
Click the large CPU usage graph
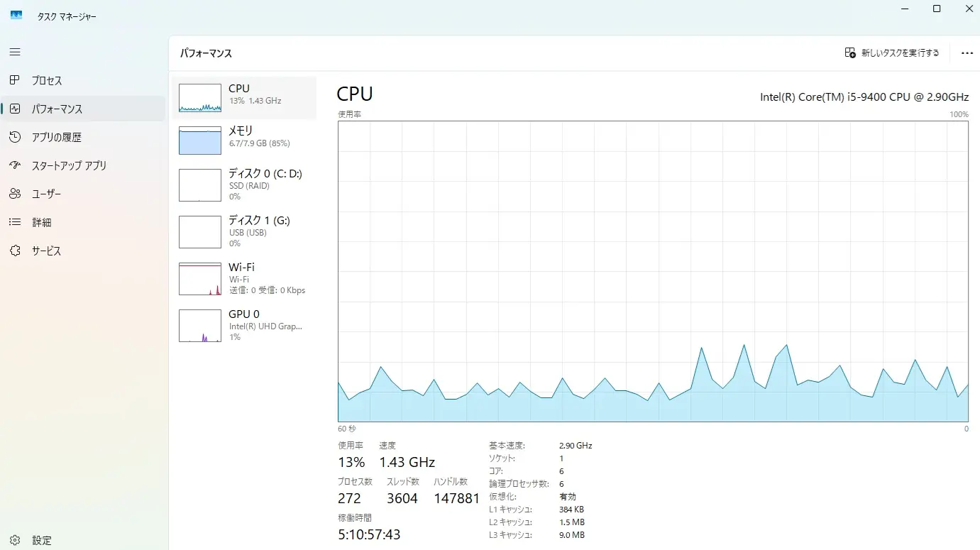(x=653, y=271)
